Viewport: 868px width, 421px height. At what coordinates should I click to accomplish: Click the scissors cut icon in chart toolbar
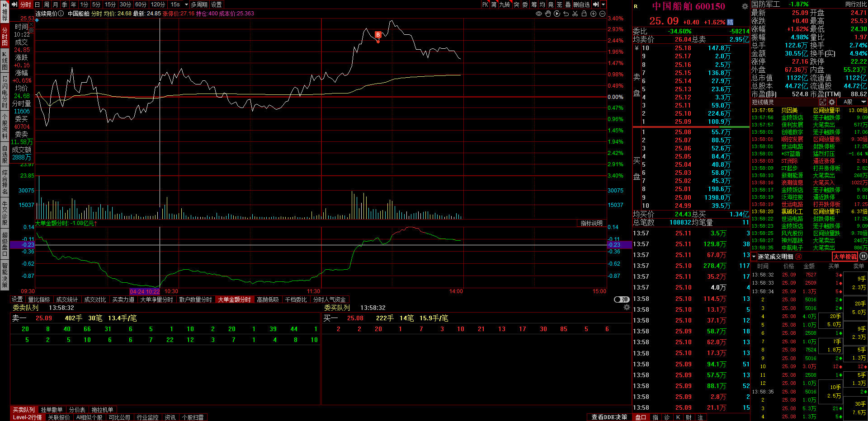[x=575, y=14]
